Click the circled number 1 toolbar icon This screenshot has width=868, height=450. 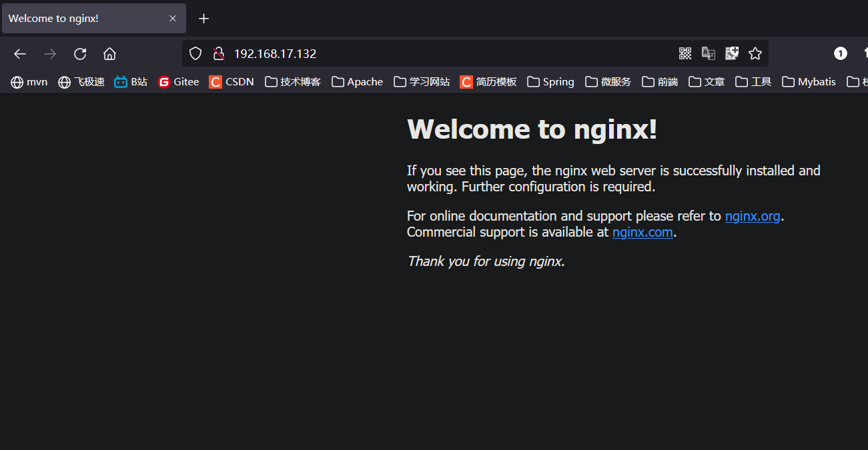[x=841, y=53]
